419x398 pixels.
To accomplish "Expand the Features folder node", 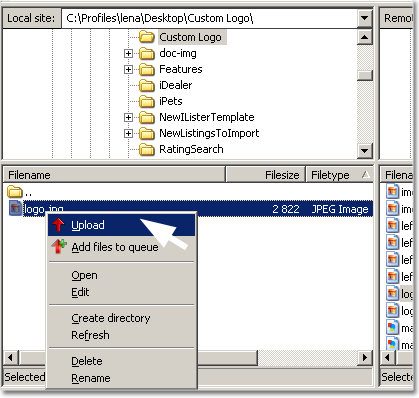I will [x=128, y=69].
